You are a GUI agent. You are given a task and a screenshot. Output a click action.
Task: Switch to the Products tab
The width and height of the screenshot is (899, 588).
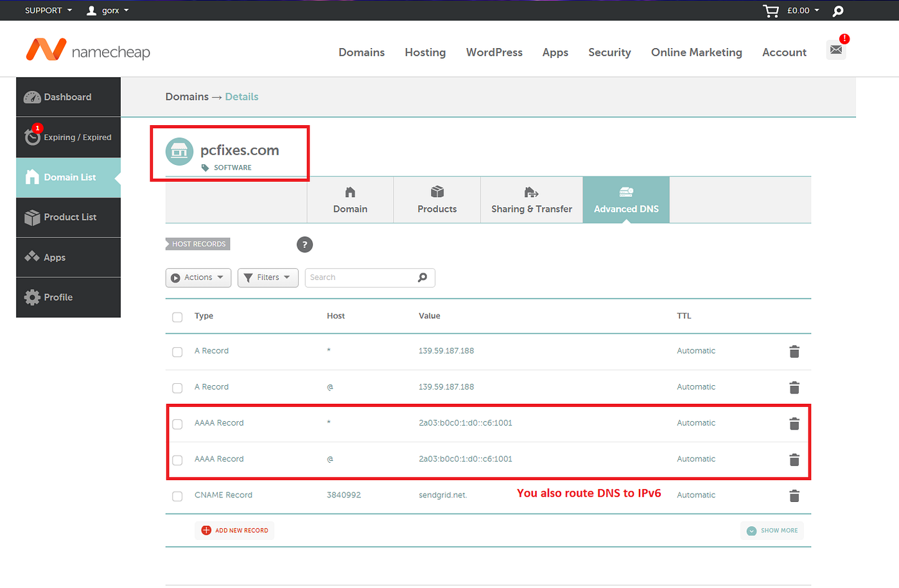pyautogui.click(x=437, y=200)
